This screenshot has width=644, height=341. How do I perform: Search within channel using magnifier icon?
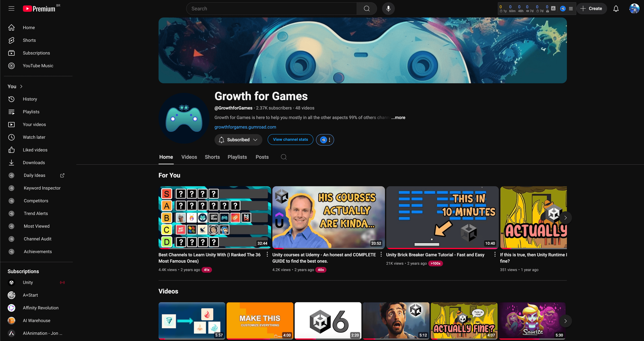pos(283,157)
